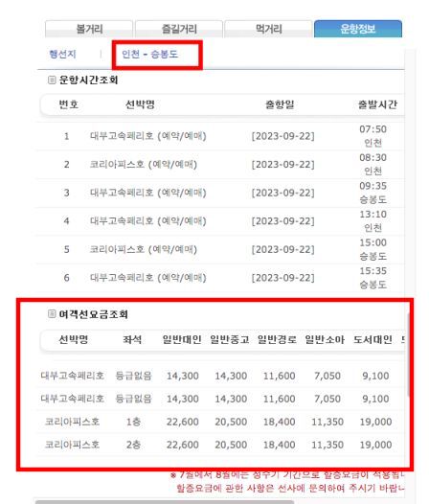Viewport: 429px width, 504px height.
Task: Click the vertical scrollbar beside the fare table
Action: coord(409,355)
